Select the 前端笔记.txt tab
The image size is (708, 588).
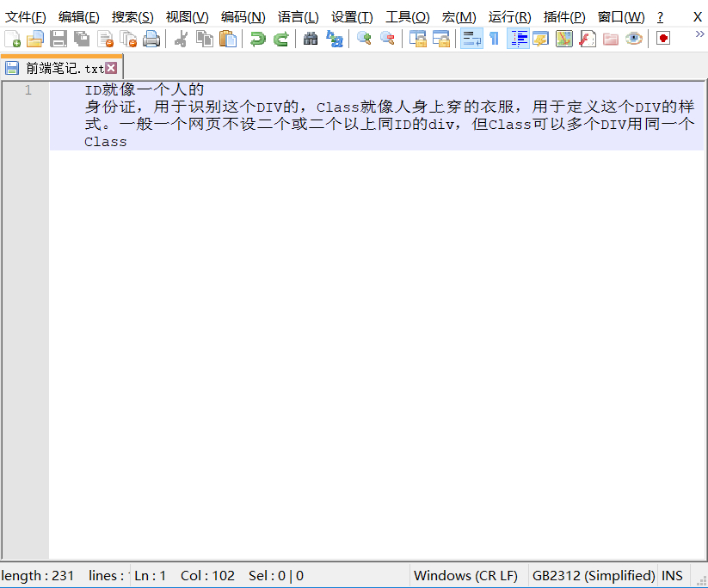[x=62, y=68]
